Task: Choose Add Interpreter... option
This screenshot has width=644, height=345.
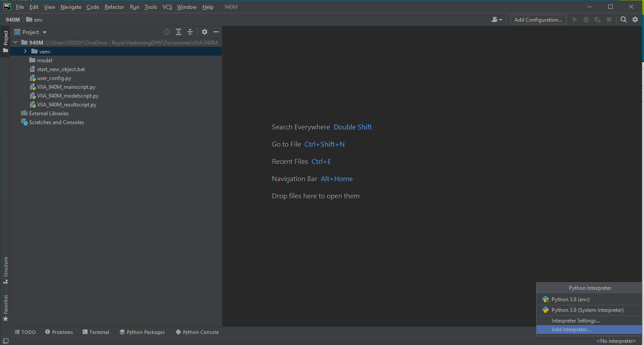Action: click(589, 330)
